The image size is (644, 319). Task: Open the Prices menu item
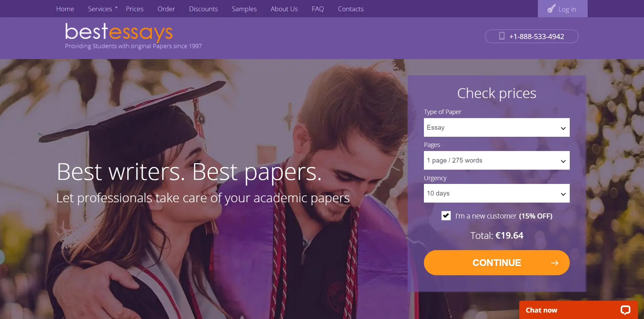(135, 9)
